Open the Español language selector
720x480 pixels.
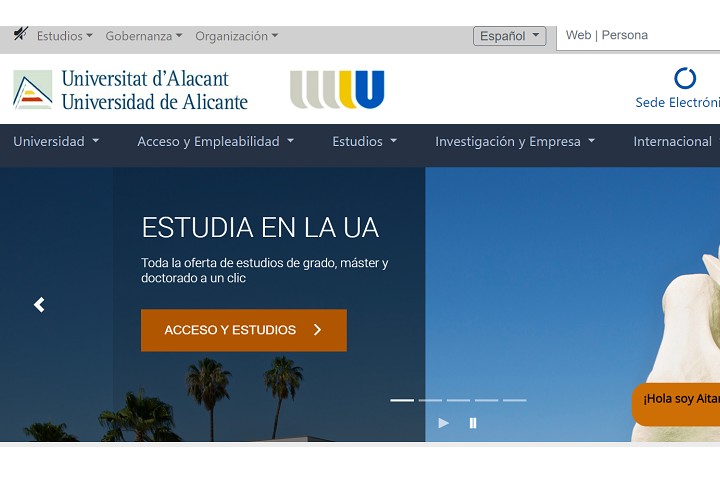510,36
